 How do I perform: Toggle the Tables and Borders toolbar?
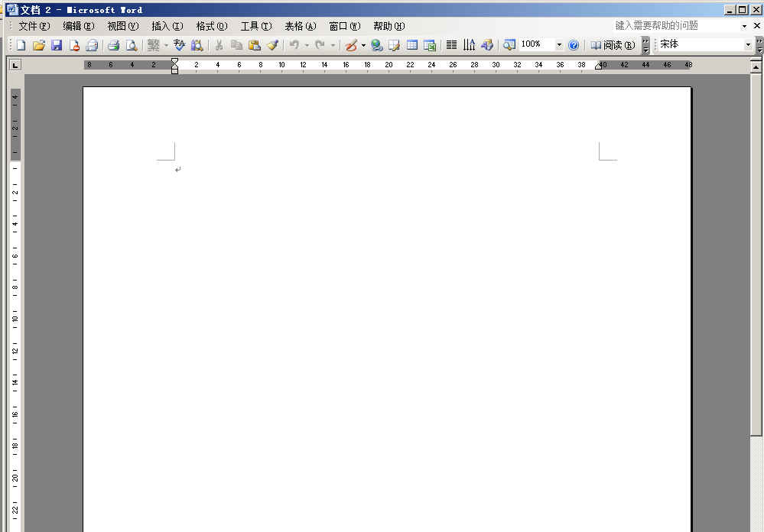click(x=394, y=45)
